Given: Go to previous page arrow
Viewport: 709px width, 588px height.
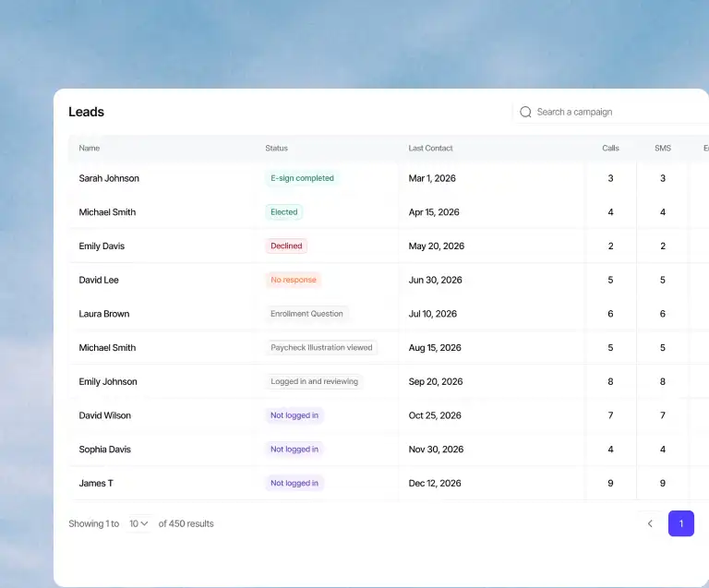Looking at the screenshot, I should coord(650,523).
